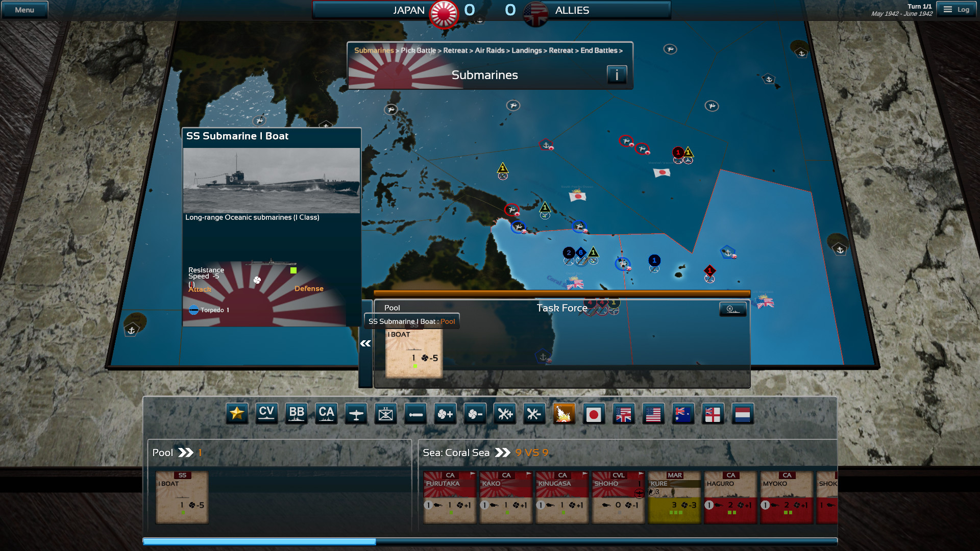The width and height of the screenshot is (980, 551).
Task: Click the Submarines info button
Action: point(617,74)
